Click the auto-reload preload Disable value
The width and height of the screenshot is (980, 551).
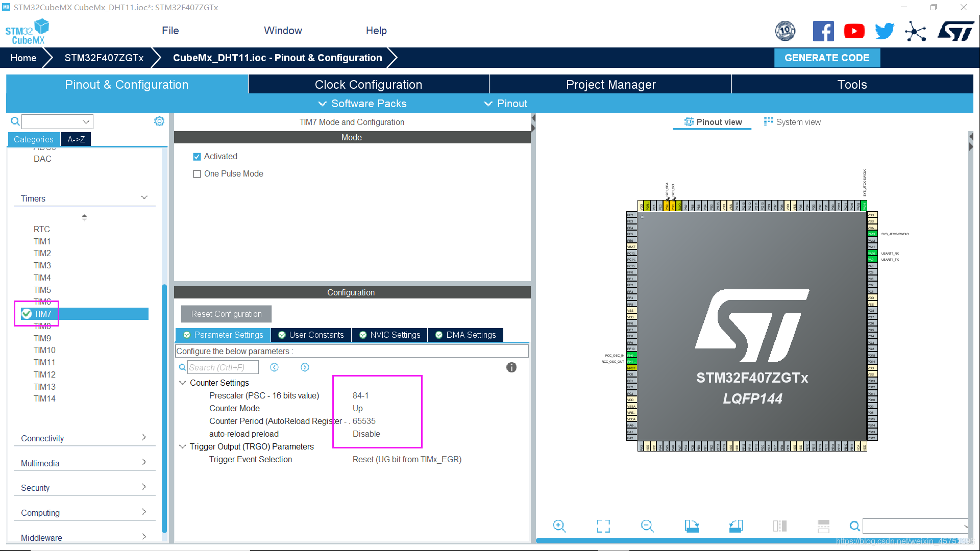366,434
